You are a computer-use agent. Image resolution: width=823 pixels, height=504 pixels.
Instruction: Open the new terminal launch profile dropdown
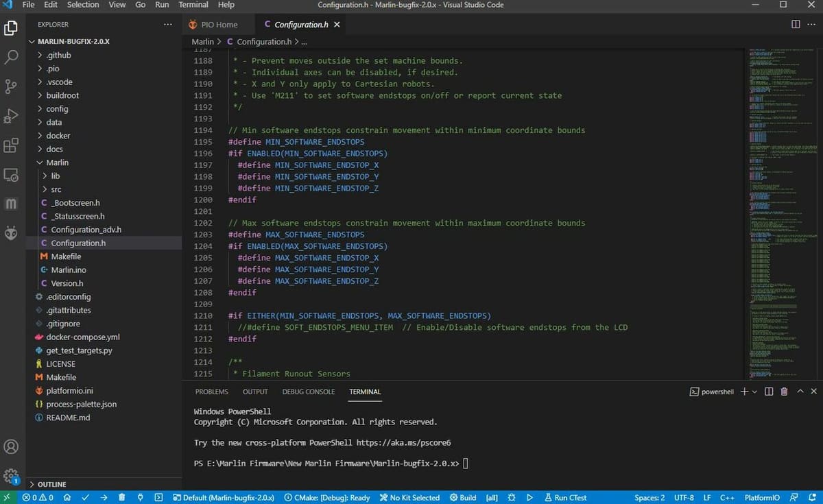click(755, 392)
